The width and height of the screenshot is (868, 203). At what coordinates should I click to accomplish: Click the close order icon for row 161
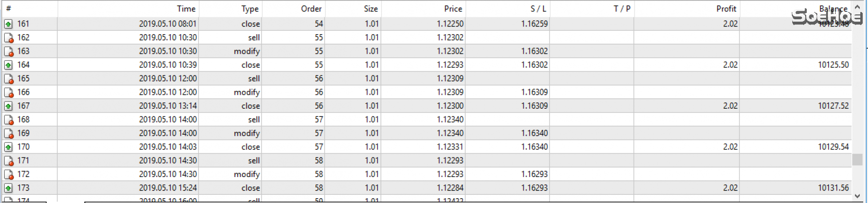coord(8,24)
